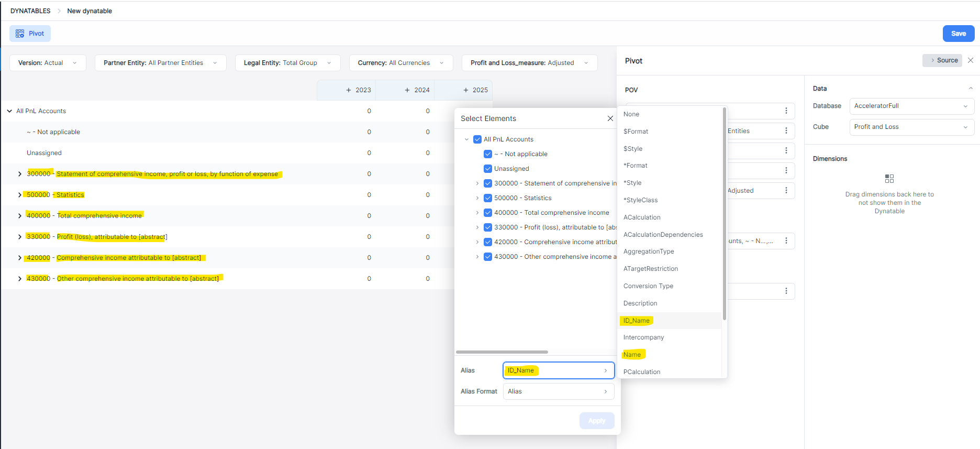Select ID_Name from the alias list
Viewport: 980px width, 449px height.
click(637, 321)
